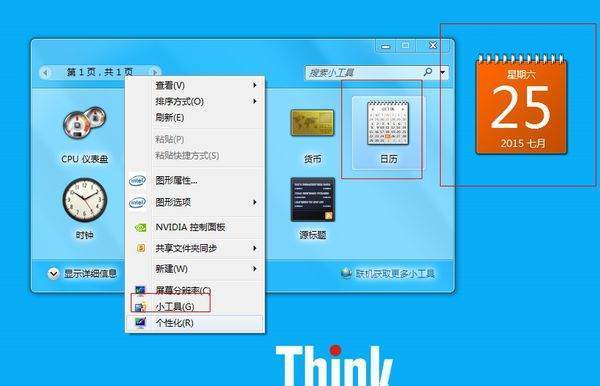
Task: Choose 刷新(E) from context menu
Action: pyautogui.click(x=195, y=117)
